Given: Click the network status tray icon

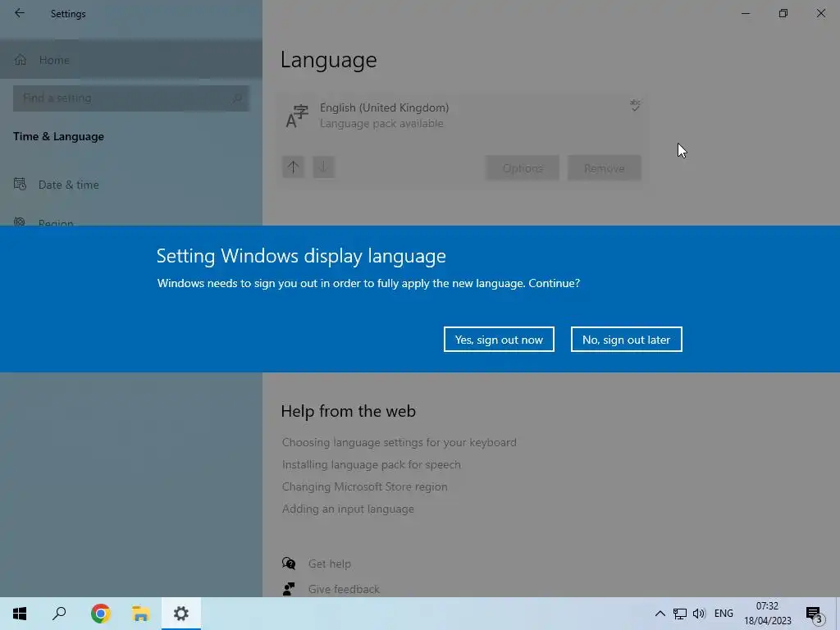Looking at the screenshot, I should pyautogui.click(x=680, y=614).
